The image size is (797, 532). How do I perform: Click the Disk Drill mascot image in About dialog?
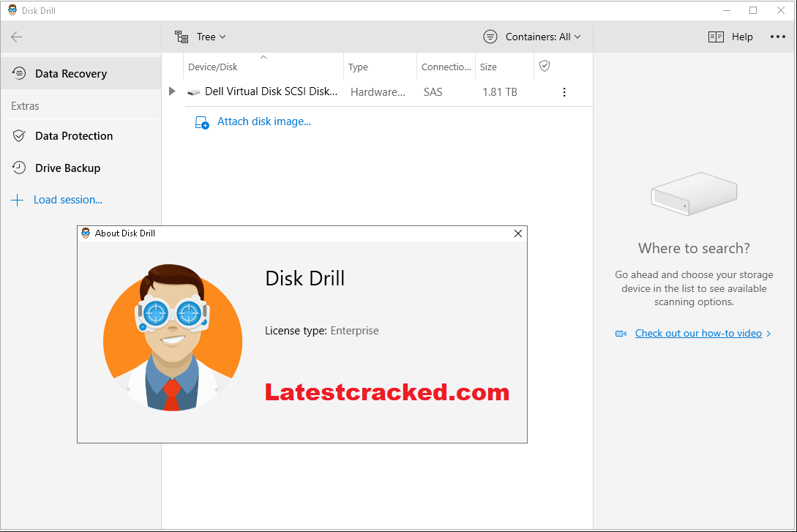tap(172, 338)
